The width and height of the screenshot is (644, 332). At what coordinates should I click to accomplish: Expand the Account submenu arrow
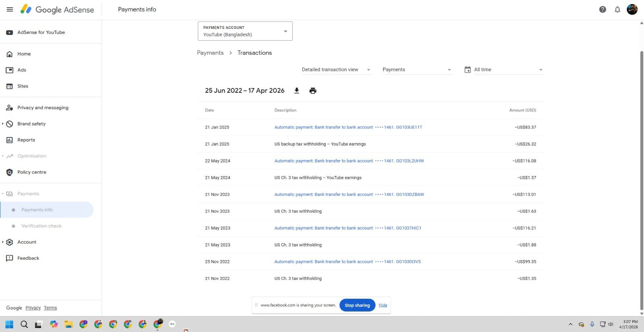tap(3, 242)
